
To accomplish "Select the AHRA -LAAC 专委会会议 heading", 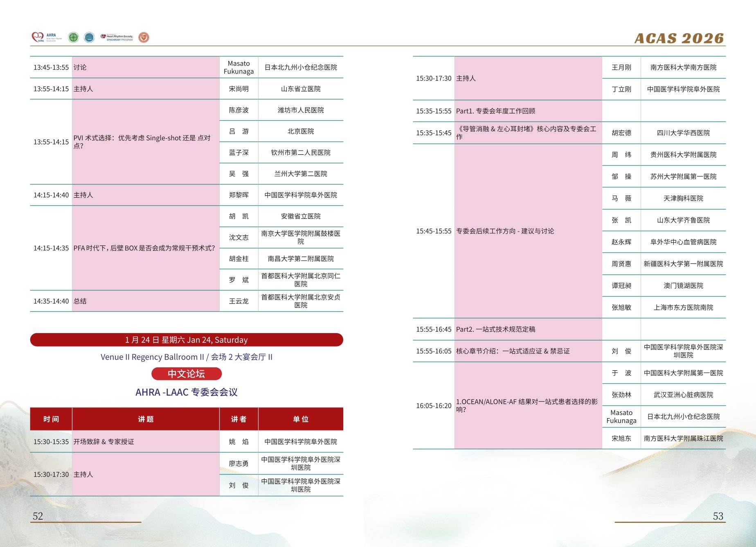I will pos(187,392).
